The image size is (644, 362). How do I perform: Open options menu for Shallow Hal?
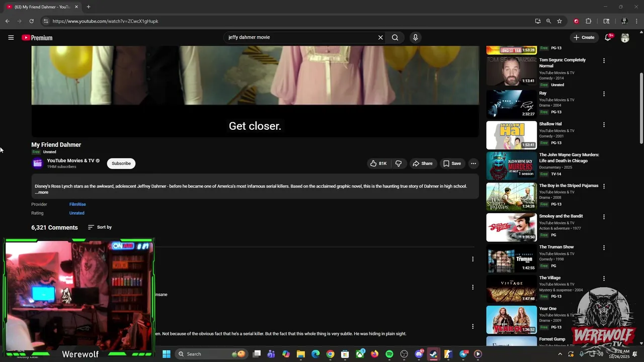click(604, 125)
